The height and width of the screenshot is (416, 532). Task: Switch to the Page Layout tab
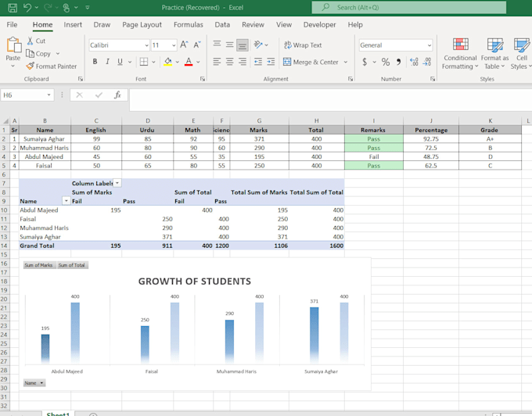(142, 25)
